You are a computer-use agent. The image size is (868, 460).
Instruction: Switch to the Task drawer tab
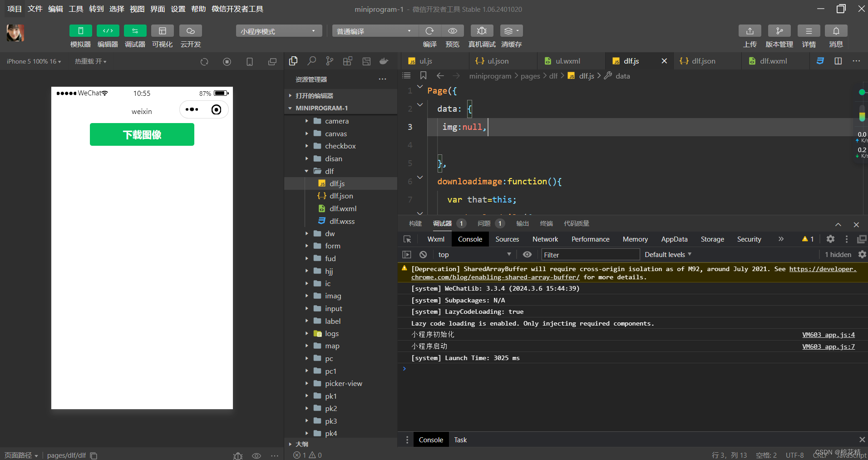(x=460, y=440)
